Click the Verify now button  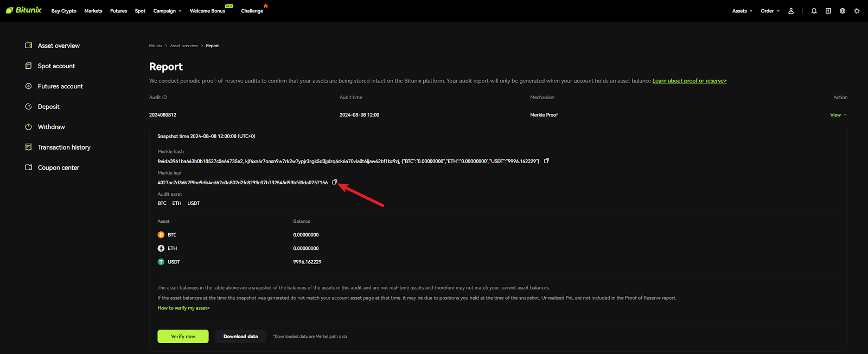click(x=183, y=336)
